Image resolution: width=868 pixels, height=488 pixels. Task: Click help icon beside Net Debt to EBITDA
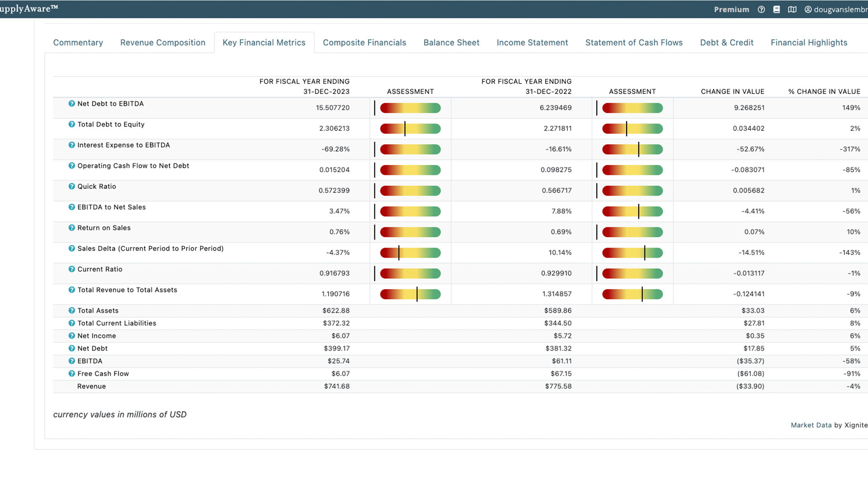pyautogui.click(x=71, y=103)
